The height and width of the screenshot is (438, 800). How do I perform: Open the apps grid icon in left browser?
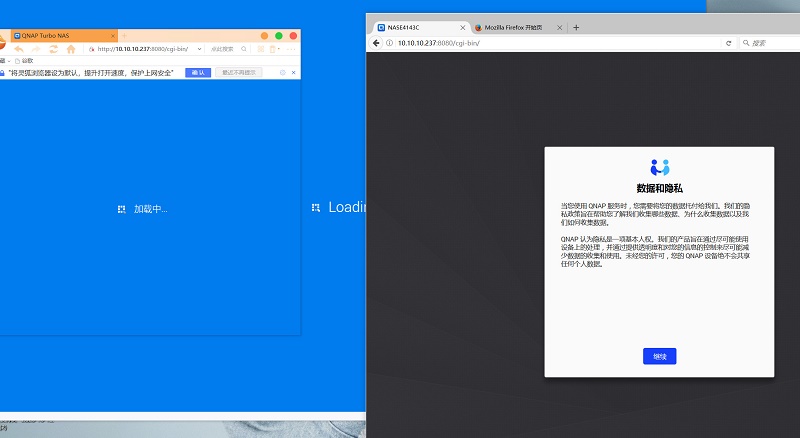pyautogui.click(x=261, y=49)
